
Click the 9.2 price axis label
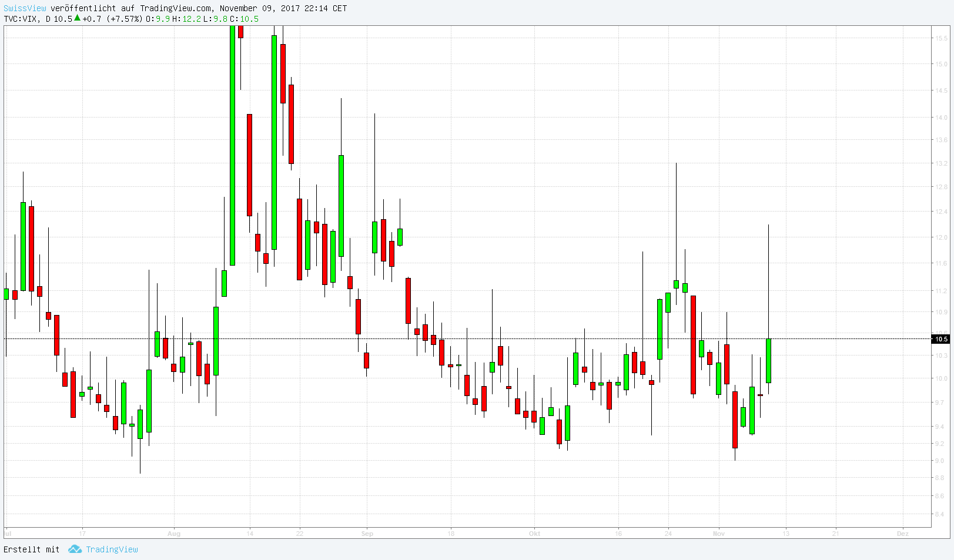(941, 444)
